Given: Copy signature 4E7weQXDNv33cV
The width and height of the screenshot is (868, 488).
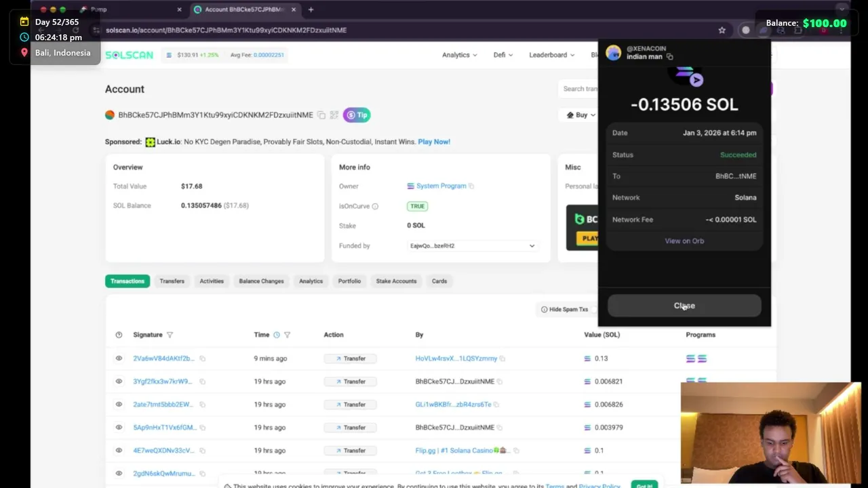Looking at the screenshot, I should tap(202, 451).
